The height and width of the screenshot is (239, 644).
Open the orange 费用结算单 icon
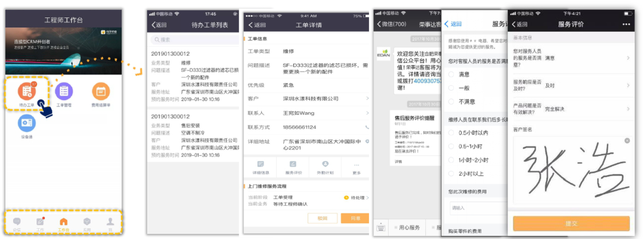point(101,91)
